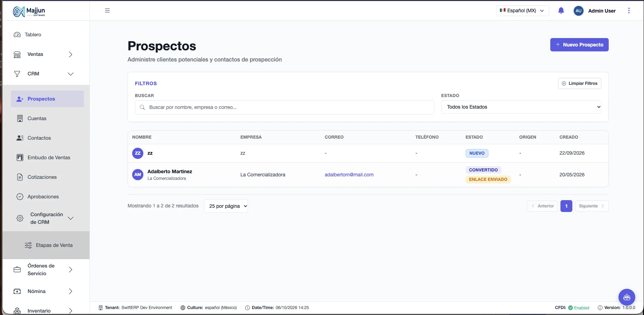Click the Adalberto Martinez name
The height and width of the screenshot is (315, 644).
tap(170, 171)
